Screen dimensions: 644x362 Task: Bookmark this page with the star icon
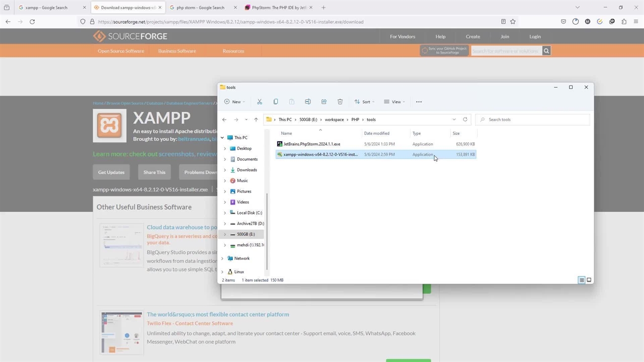[x=513, y=22]
